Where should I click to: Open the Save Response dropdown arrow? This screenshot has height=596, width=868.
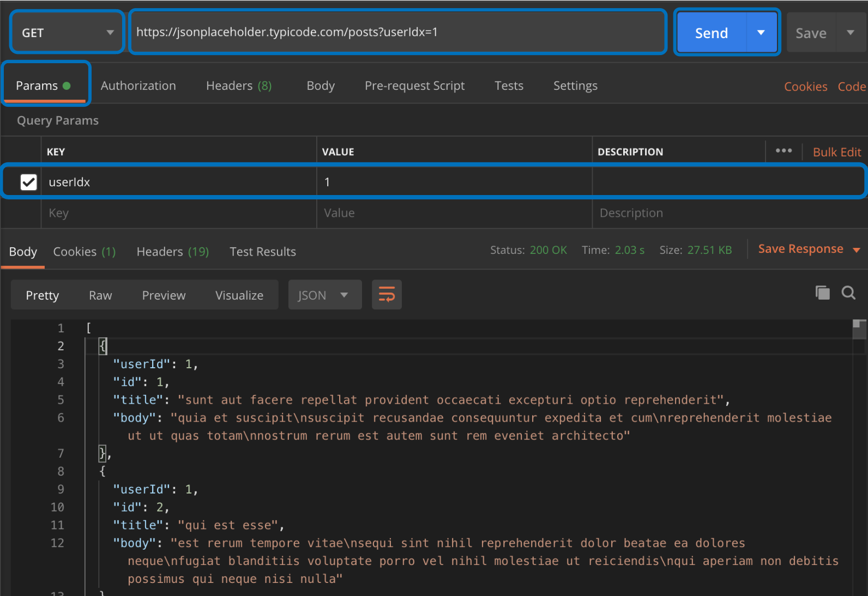(x=856, y=250)
